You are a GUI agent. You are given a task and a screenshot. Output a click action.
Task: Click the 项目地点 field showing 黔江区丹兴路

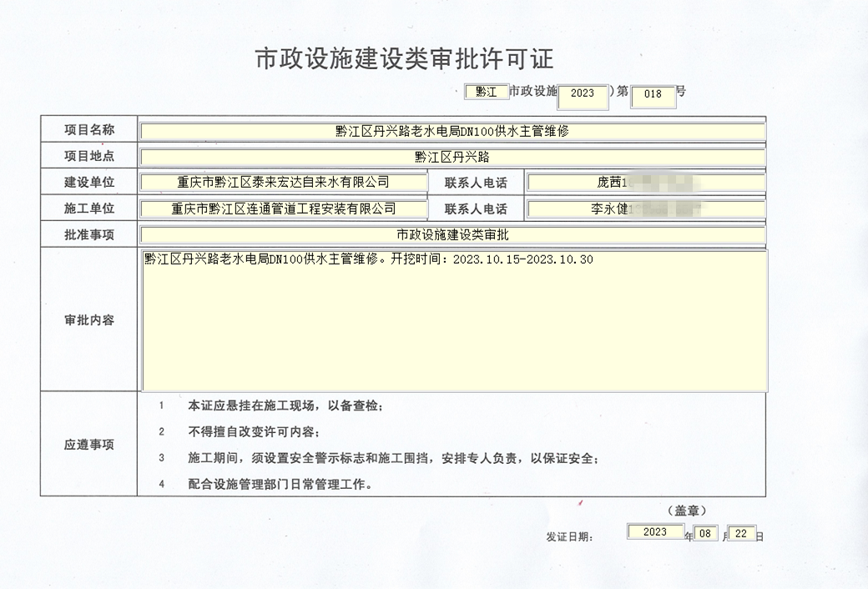click(x=453, y=157)
